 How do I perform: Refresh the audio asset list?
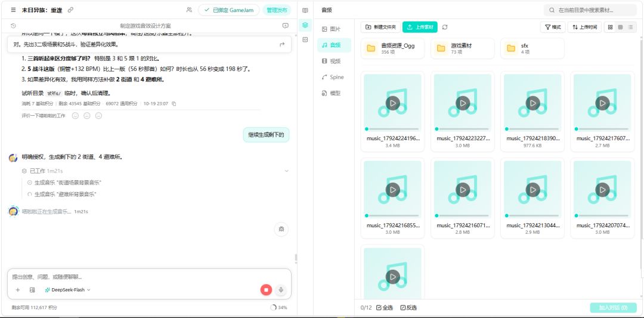click(x=445, y=27)
